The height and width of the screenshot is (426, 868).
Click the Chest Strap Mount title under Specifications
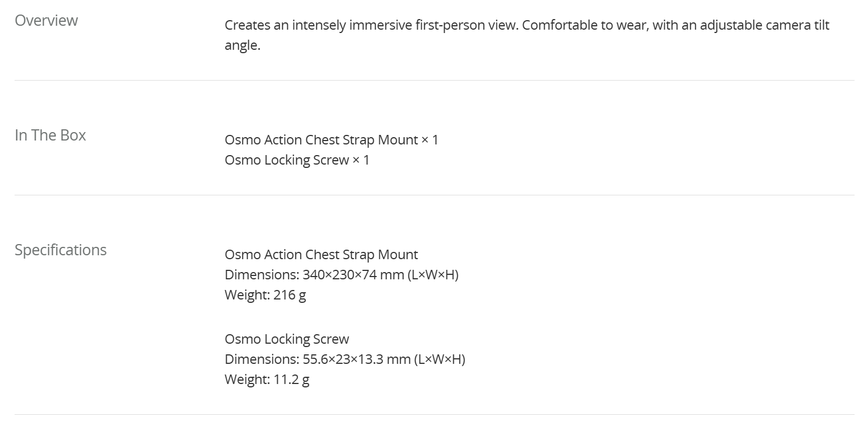[x=321, y=255]
